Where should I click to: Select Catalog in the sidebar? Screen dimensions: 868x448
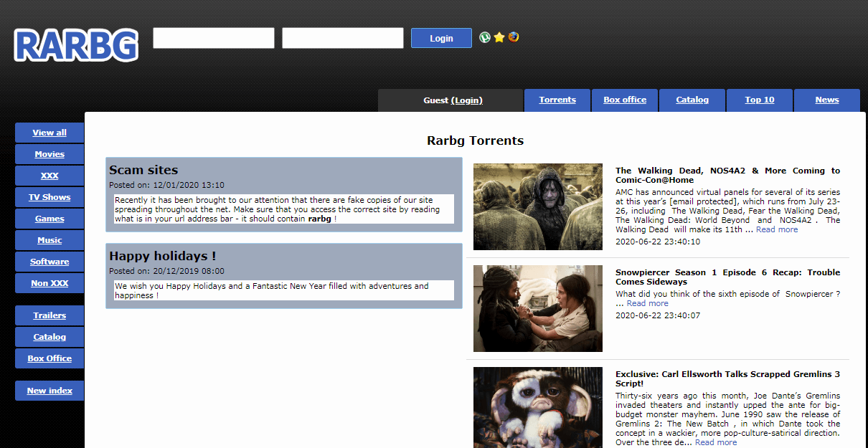[x=49, y=337]
